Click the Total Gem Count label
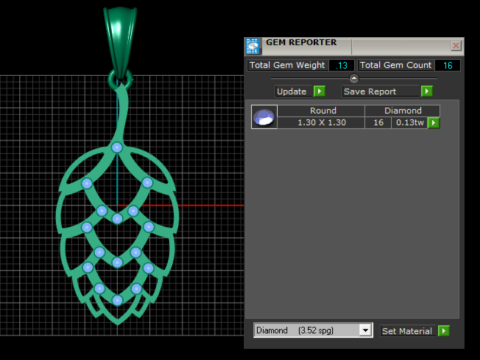This screenshot has height=360, width=480. [396, 65]
